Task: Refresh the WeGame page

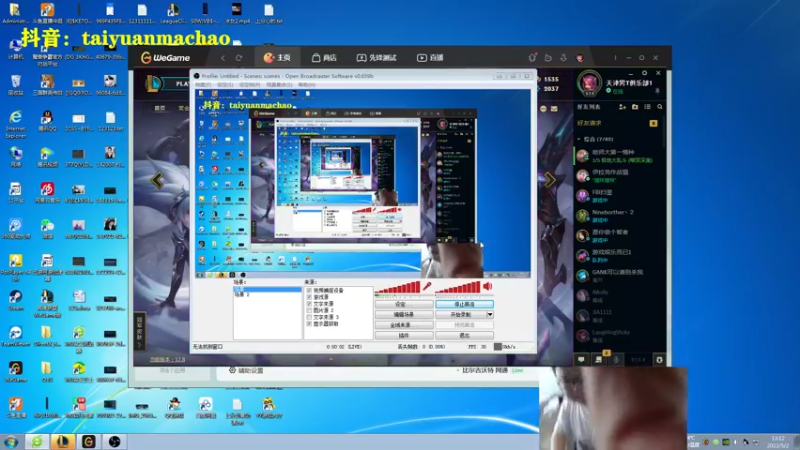Action: tap(239, 58)
